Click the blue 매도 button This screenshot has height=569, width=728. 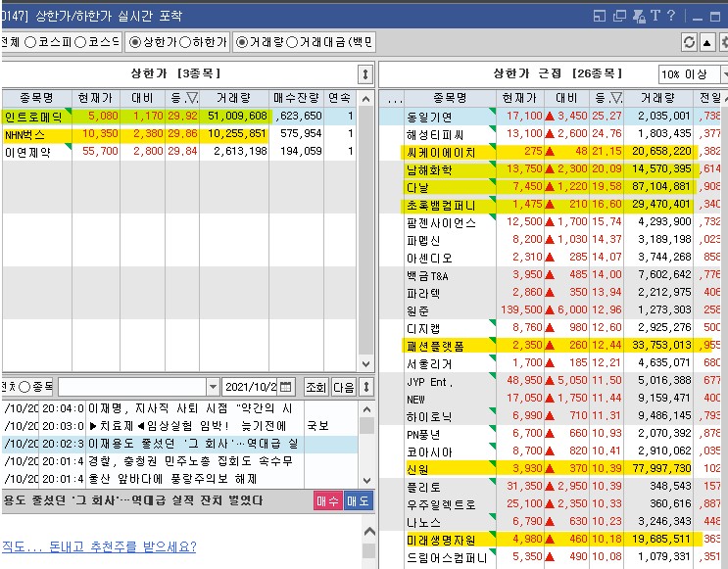(358, 501)
